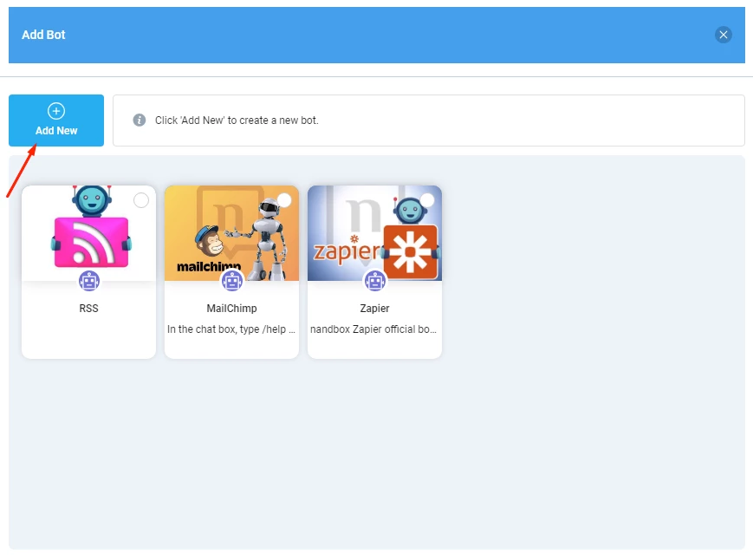Screen dimensions: 753x560
Task: Open the RSS bot thumbnail image
Action: [89, 233]
